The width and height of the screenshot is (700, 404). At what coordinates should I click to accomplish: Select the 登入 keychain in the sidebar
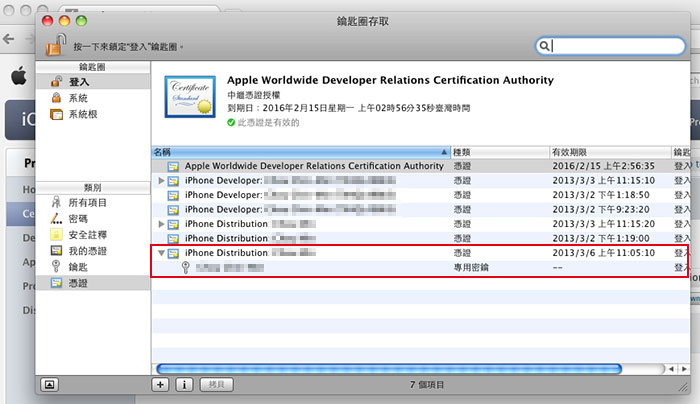[x=92, y=82]
